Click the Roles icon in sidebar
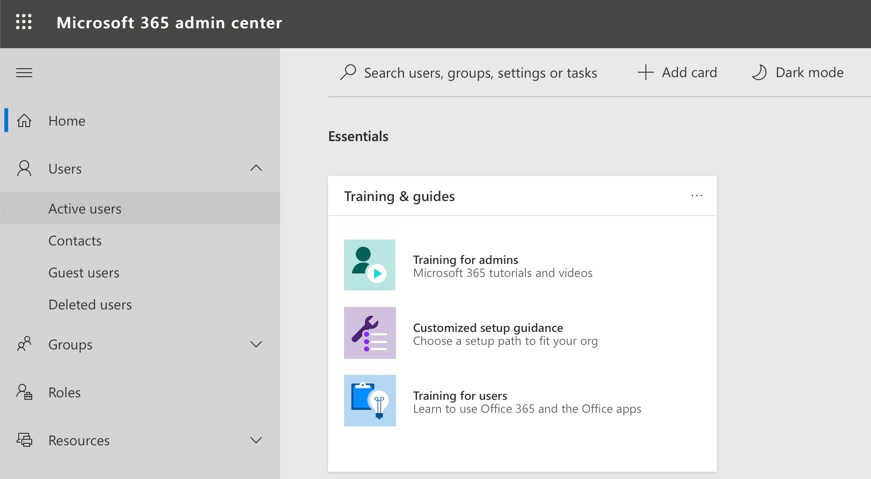Viewport: 871px width, 479px height. pyautogui.click(x=24, y=392)
